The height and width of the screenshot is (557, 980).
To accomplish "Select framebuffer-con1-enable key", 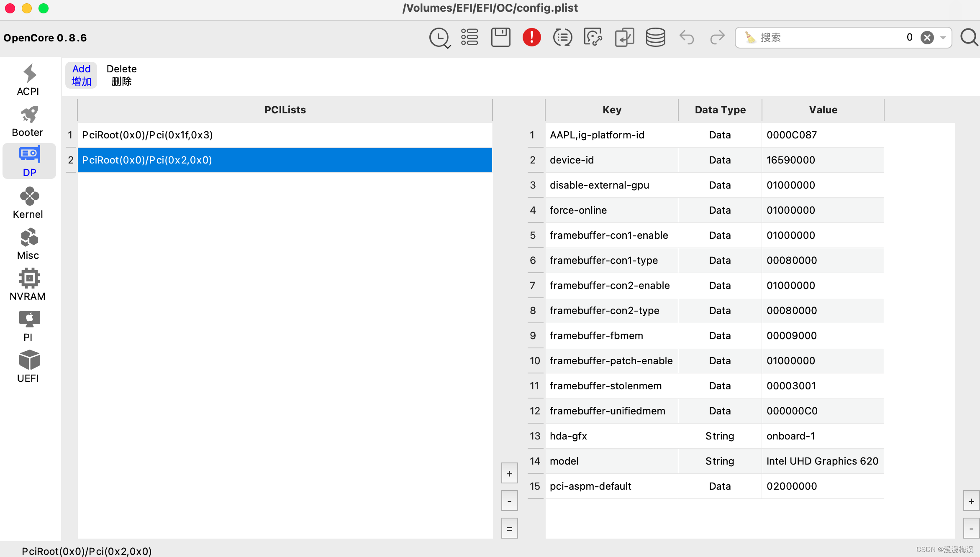I will pyautogui.click(x=612, y=235).
